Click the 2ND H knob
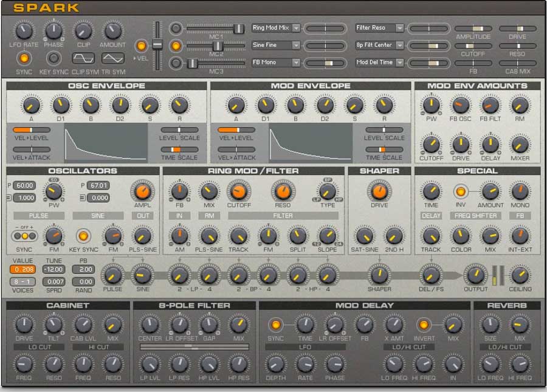Screen dimensions: 547x392 394,236
